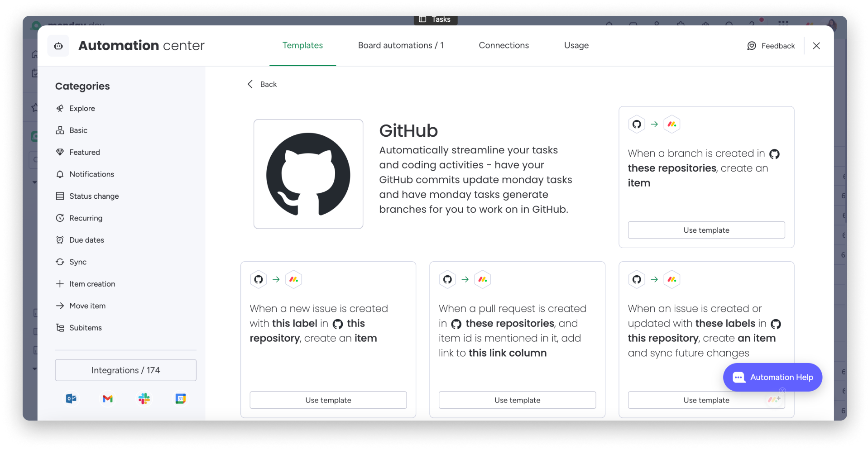Click the Featured diamond icon

(60, 152)
